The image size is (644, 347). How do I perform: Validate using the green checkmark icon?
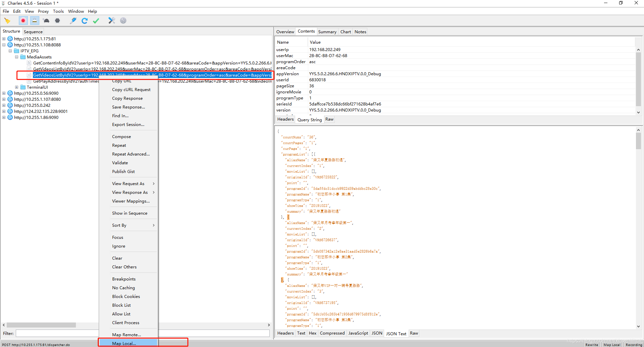pyautogui.click(x=96, y=20)
